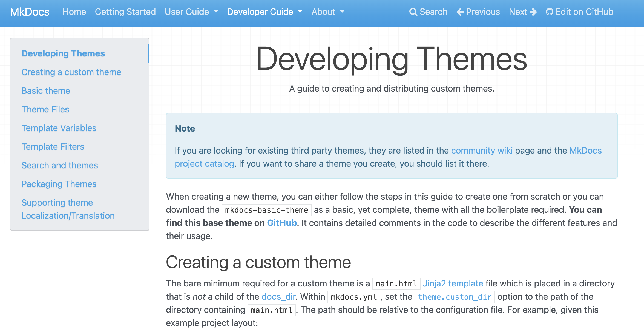Expand the User Guide dropdown menu
The image size is (644, 335).
click(191, 12)
